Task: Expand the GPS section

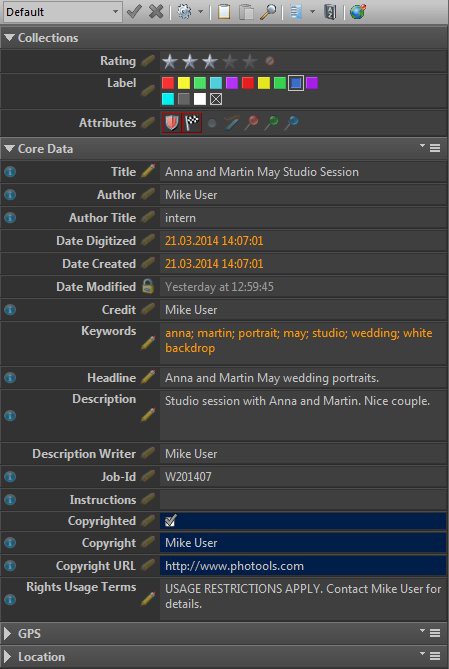Action: coord(8,634)
